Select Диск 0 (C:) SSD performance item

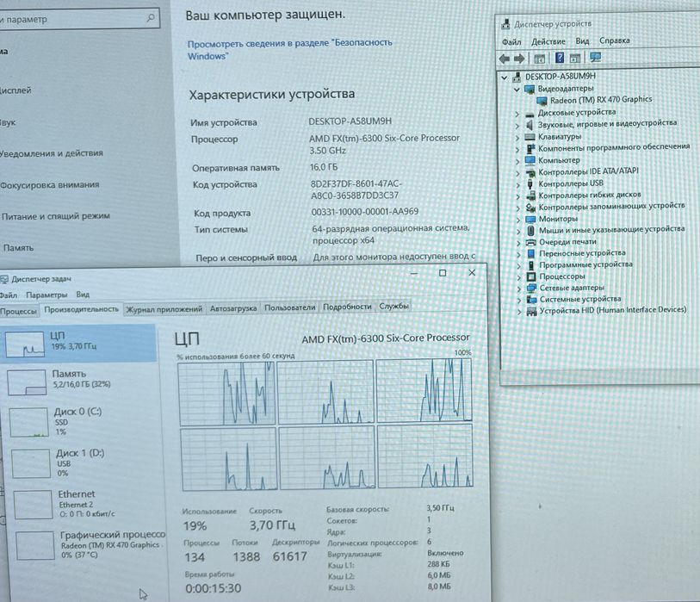(82, 422)
